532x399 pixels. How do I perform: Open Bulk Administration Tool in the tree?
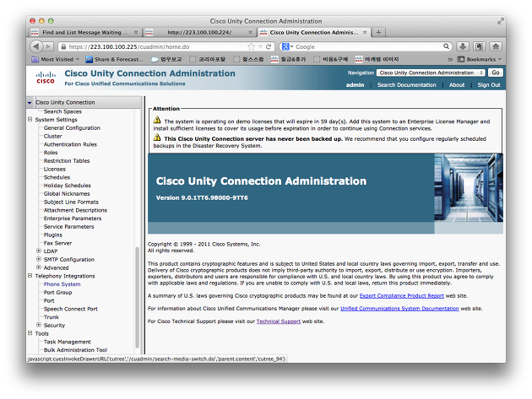(x=75, y=350)
